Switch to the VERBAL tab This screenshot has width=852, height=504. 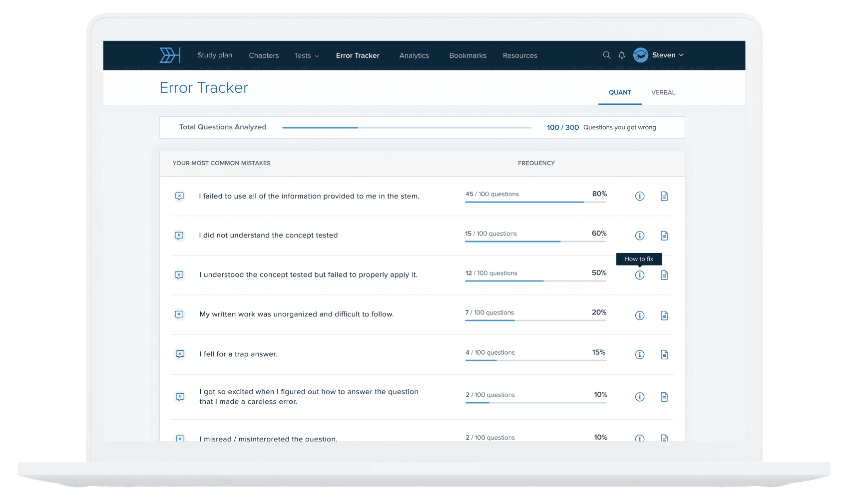click(x=663, y=92)
